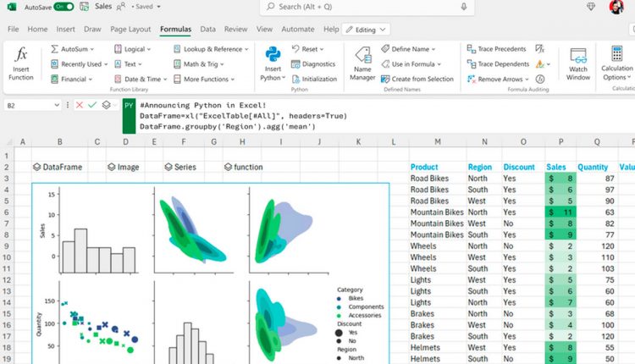This screenshot has width=635, height=364.
Task: Click Use in Formula
Action: (x=411, y=64)
